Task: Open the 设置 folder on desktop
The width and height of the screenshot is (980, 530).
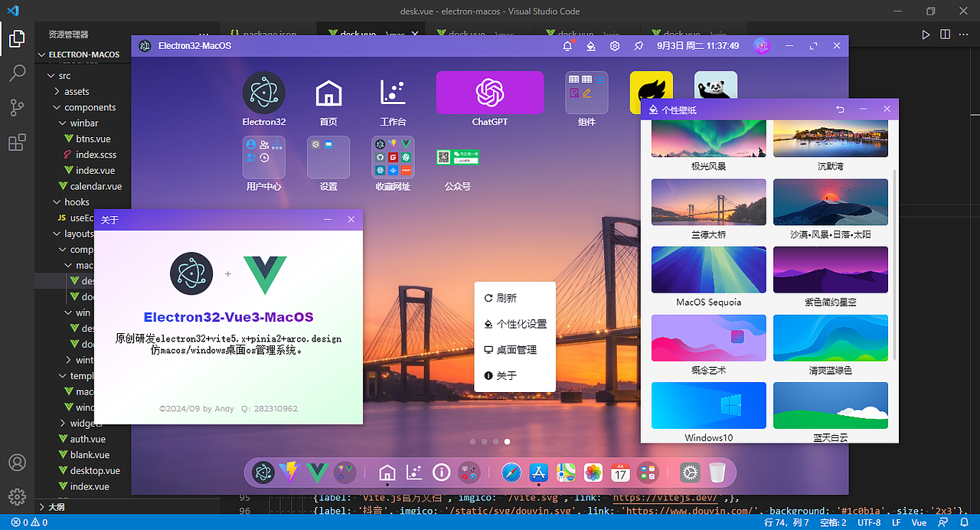Action: click(328, 157)
